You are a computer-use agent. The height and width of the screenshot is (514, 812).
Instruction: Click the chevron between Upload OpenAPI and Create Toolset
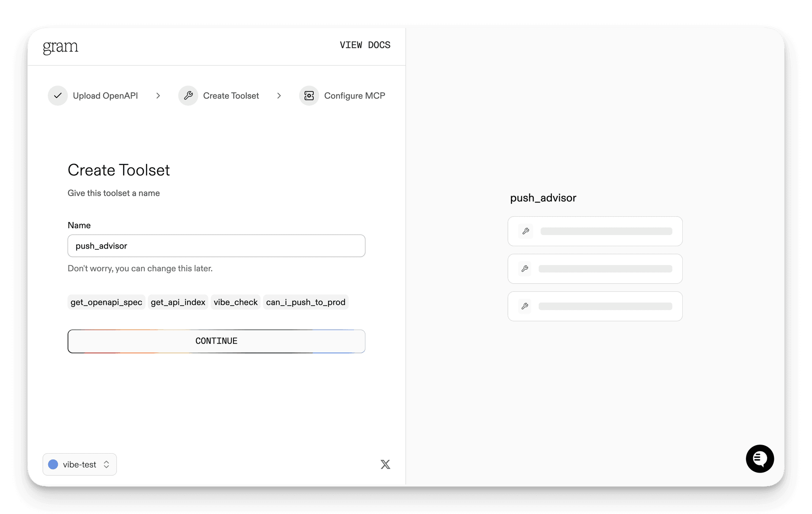pyautogui.click(x=158, y=96)
